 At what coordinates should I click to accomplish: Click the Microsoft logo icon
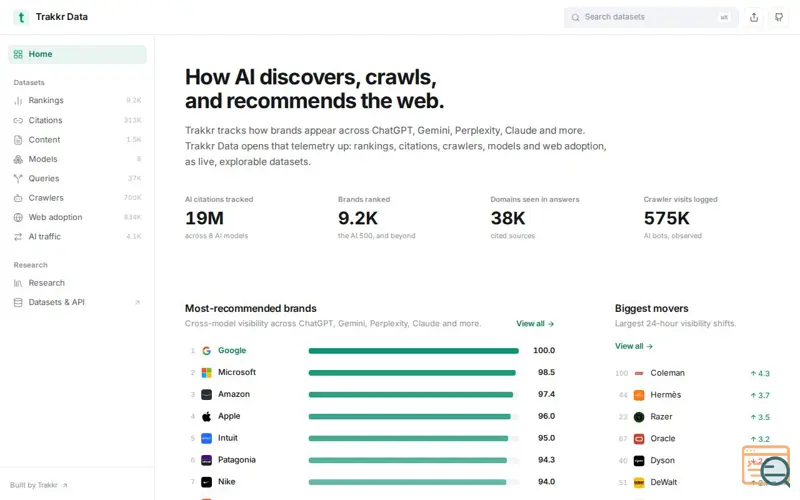point(206,372)
